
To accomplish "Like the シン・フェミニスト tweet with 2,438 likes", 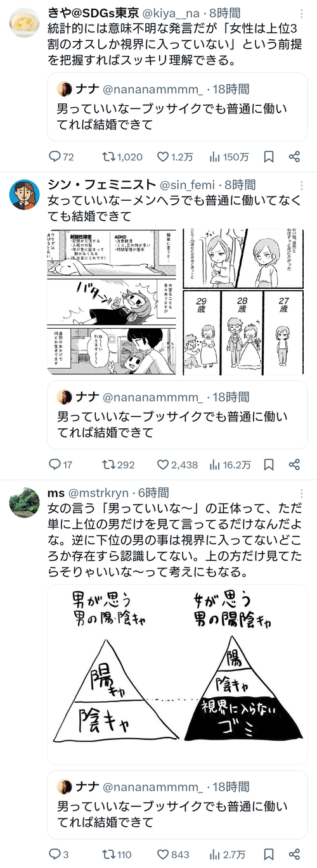I will [177, 464].
